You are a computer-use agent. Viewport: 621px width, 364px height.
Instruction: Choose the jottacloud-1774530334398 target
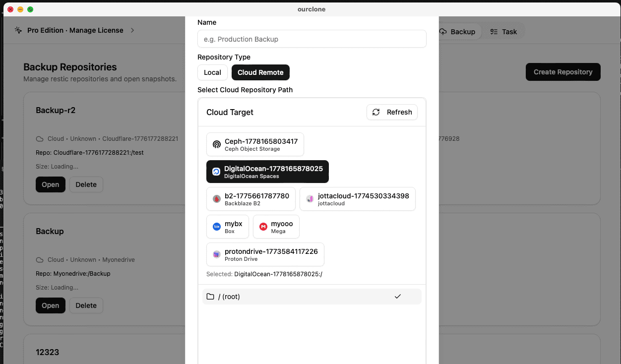pos(358,199)
